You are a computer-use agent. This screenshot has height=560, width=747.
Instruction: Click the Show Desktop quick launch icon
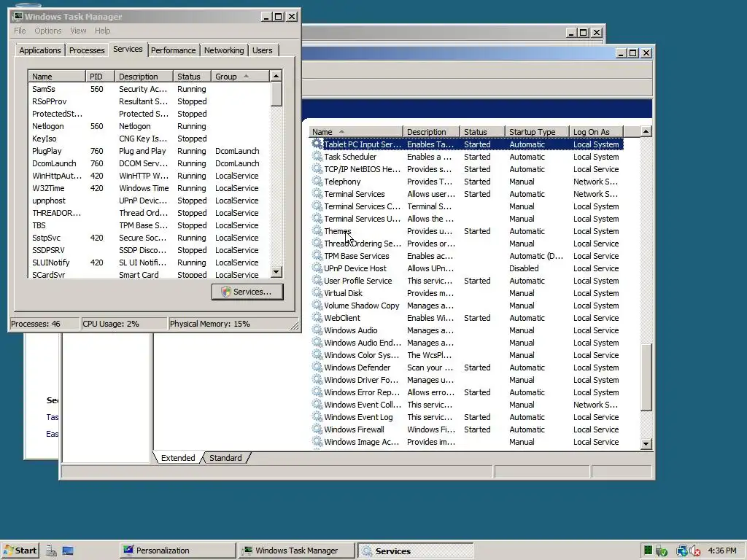coord(68,551)
